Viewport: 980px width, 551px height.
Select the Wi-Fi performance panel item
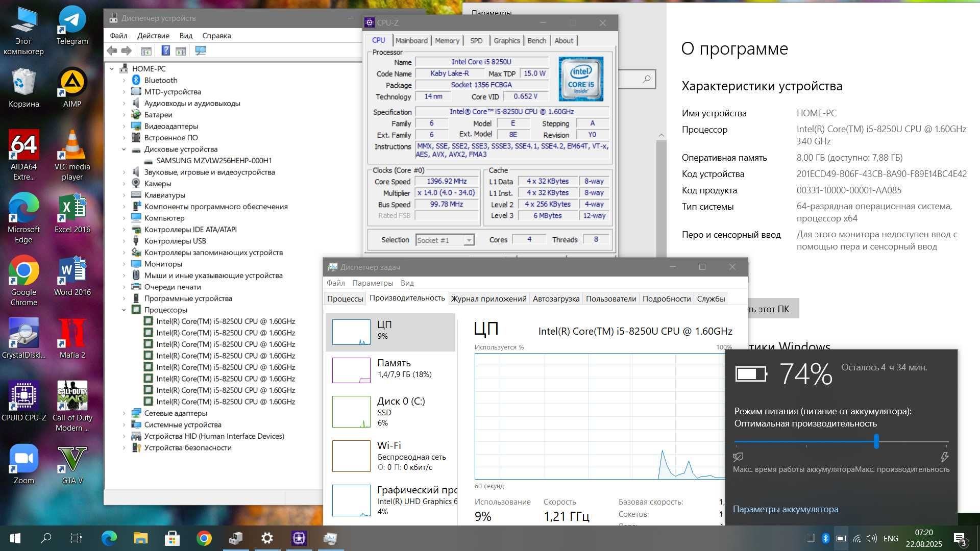click(390, 456)
